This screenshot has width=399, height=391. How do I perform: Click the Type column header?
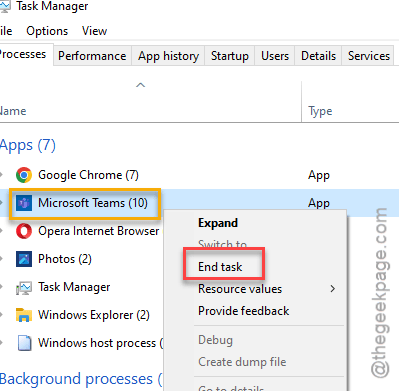320,111
